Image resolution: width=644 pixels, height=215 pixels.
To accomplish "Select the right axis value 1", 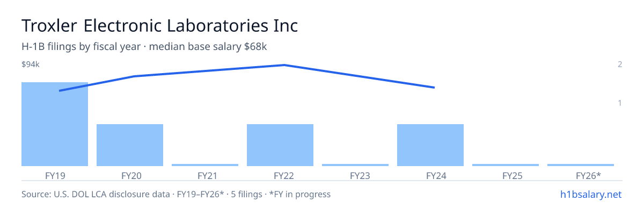I will pos(620,103).
